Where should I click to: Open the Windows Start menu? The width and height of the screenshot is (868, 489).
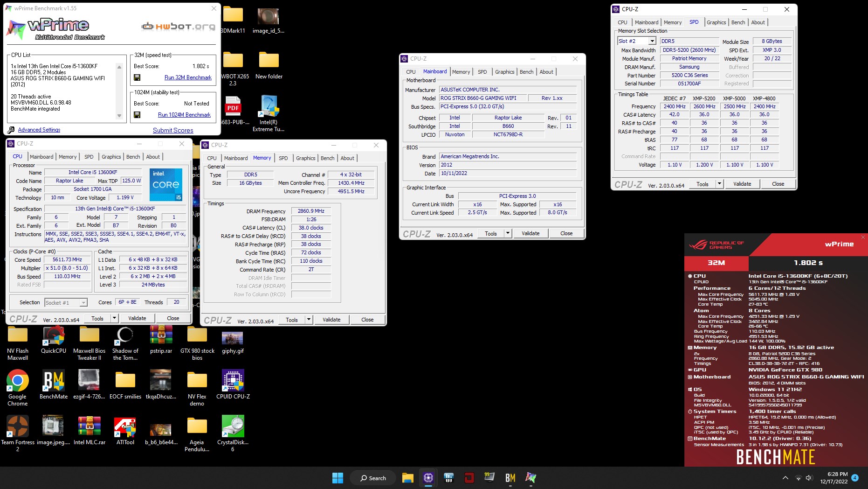click(x=338, y=478)
